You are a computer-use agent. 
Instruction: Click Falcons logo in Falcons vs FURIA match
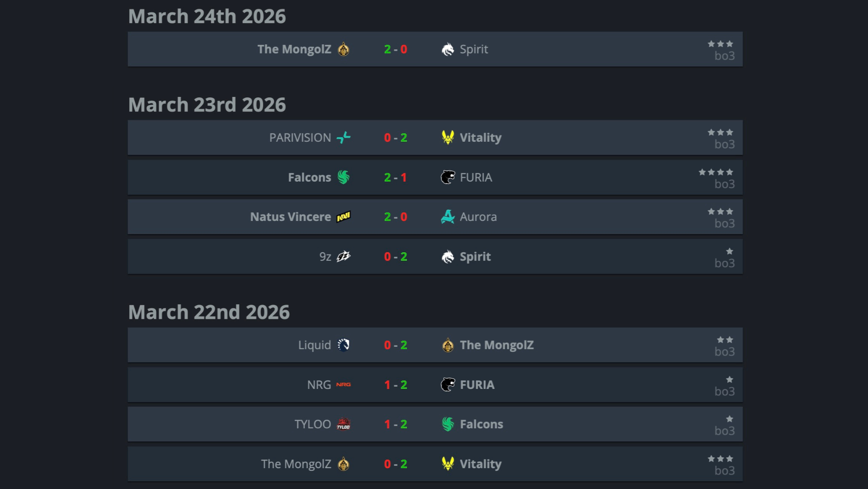[343, 177]
